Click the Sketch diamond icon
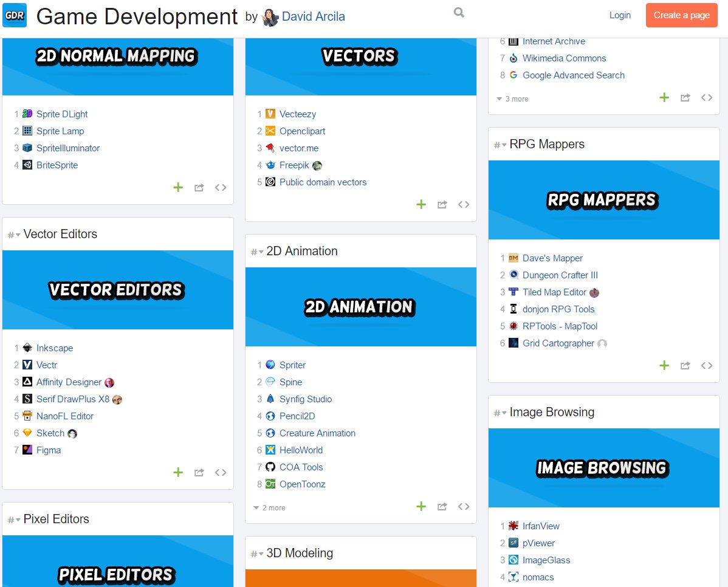This screenshot has height=587, width=728. pos(27,433)
